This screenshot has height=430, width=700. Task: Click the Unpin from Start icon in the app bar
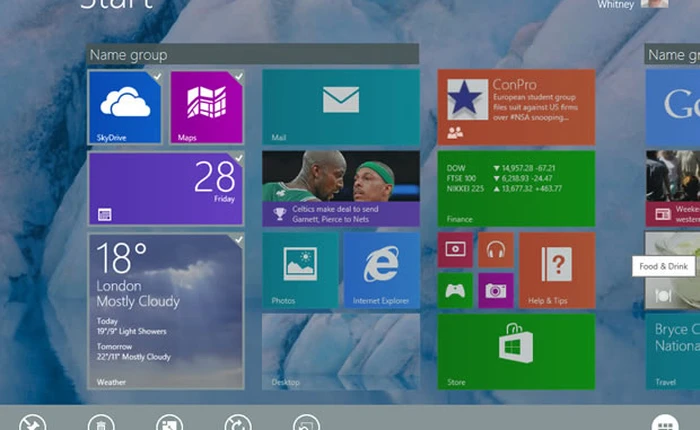(32, 422)
